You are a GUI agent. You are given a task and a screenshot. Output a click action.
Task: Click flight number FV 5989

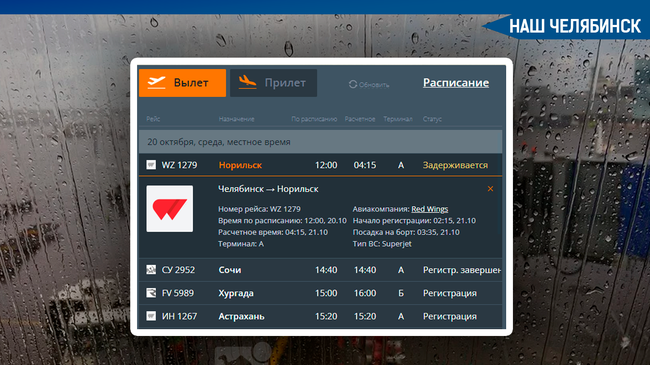(178, 293)
